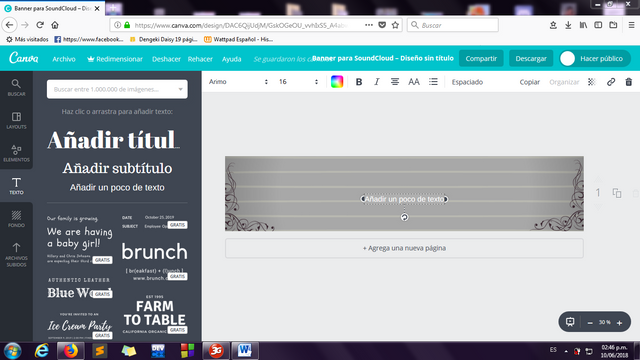Viewport: 640px width, 360px height.
Task: Click rotate handle below text box
Action: 404,217
